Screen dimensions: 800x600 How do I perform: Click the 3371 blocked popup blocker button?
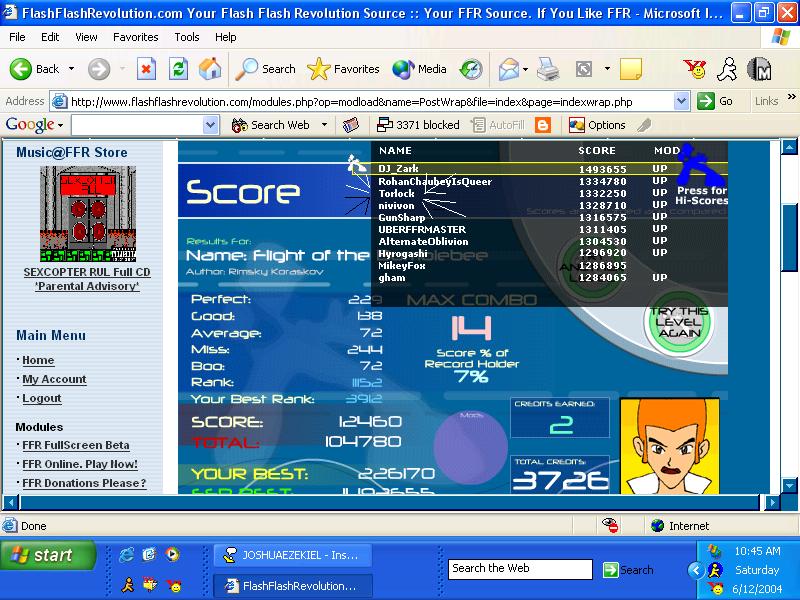pyautogui.click(x=418, y=125)
